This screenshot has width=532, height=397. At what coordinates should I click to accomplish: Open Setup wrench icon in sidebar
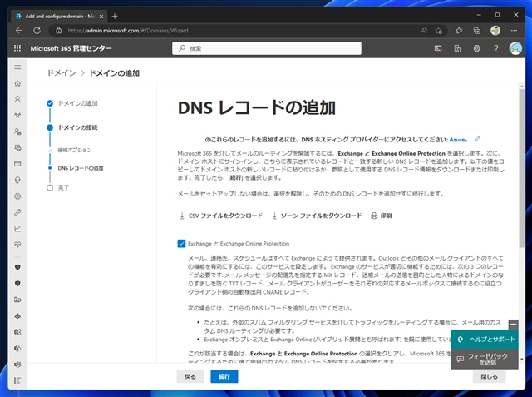point(17,212)
